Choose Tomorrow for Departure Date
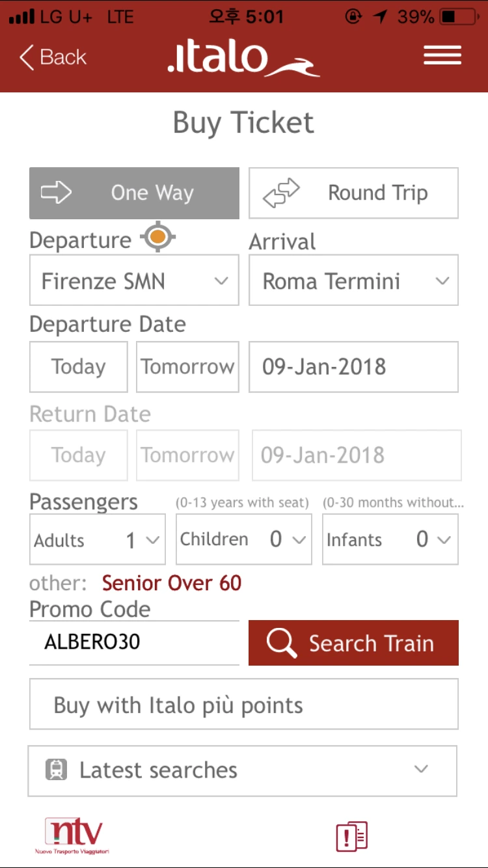This screenshot has height=868, width=488. 187,367
